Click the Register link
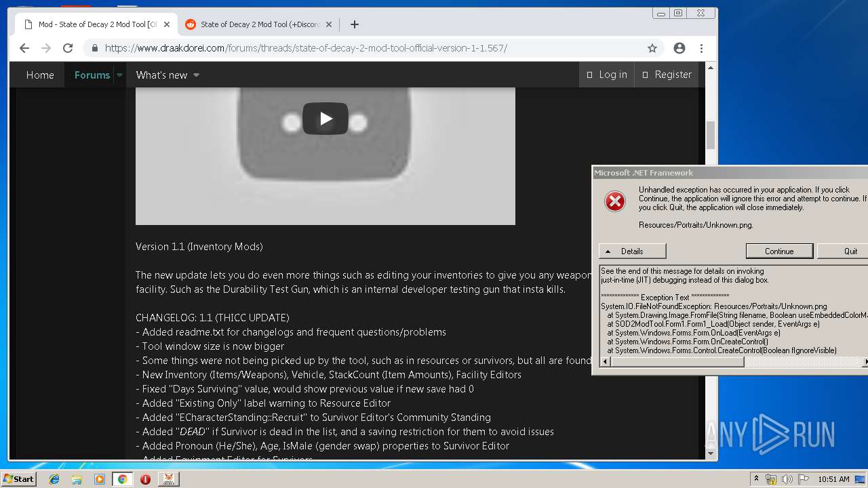Screen dimensions: 868x488 (x=667, y=75)
